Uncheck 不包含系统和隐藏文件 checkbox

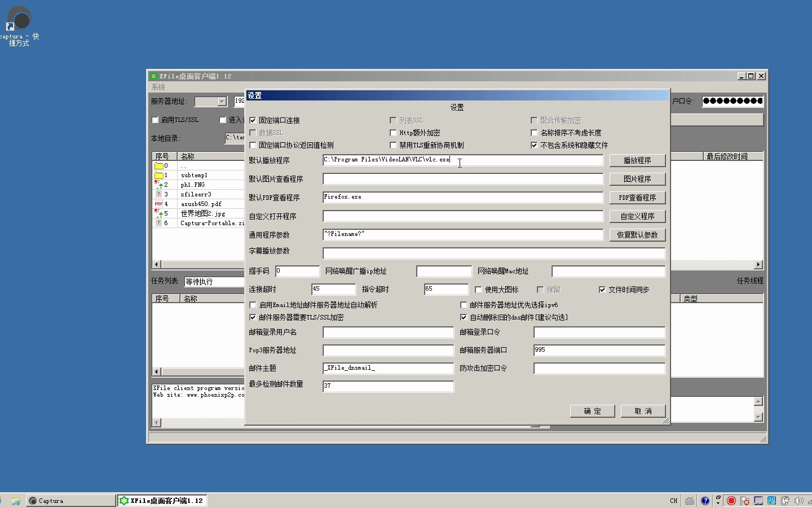click(534, 145)
